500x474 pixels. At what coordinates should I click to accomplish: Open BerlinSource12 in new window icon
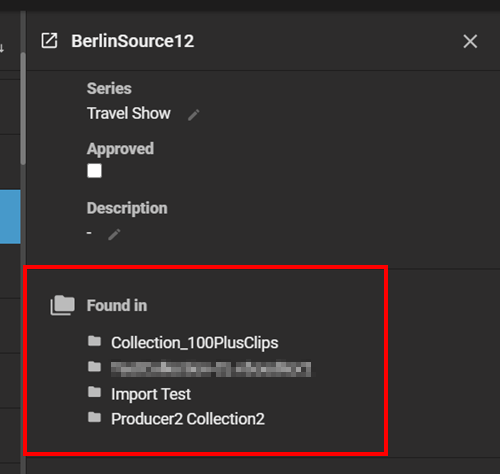pos(49,41)
